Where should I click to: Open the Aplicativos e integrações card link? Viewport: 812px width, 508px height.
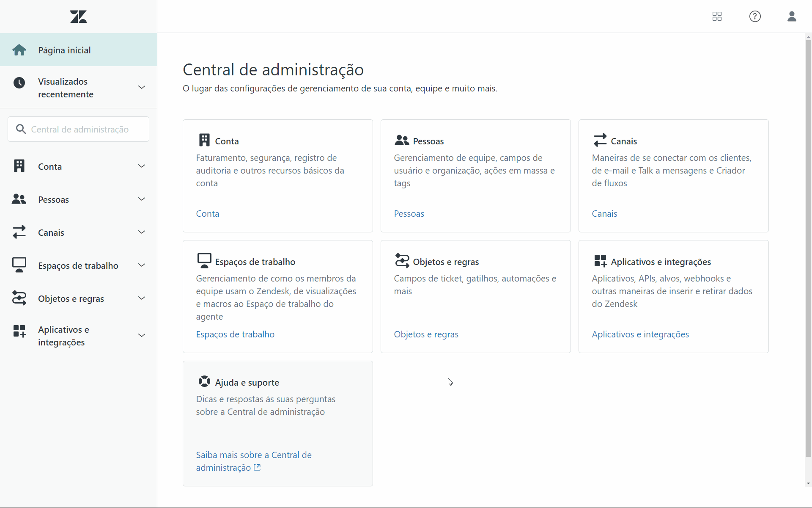click(x=640, y=334)
